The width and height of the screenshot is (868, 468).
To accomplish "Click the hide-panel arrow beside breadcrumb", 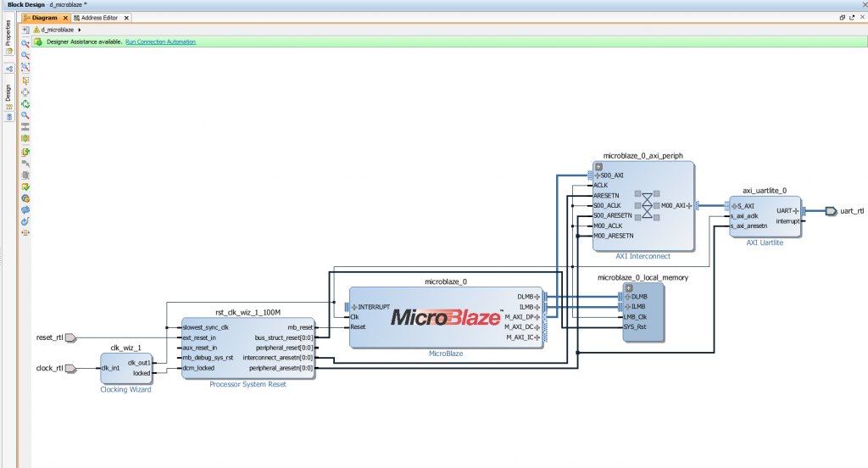I will click(25, 30).
